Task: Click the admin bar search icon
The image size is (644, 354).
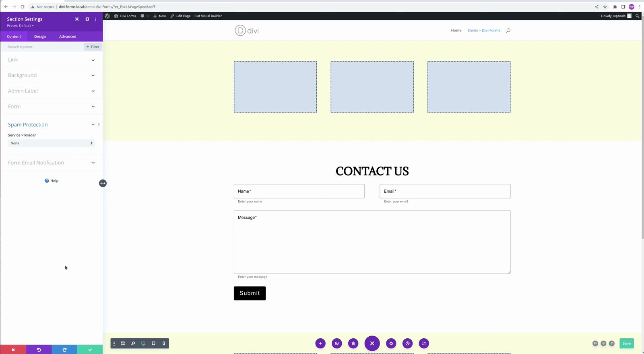Action: click(637, 16)
